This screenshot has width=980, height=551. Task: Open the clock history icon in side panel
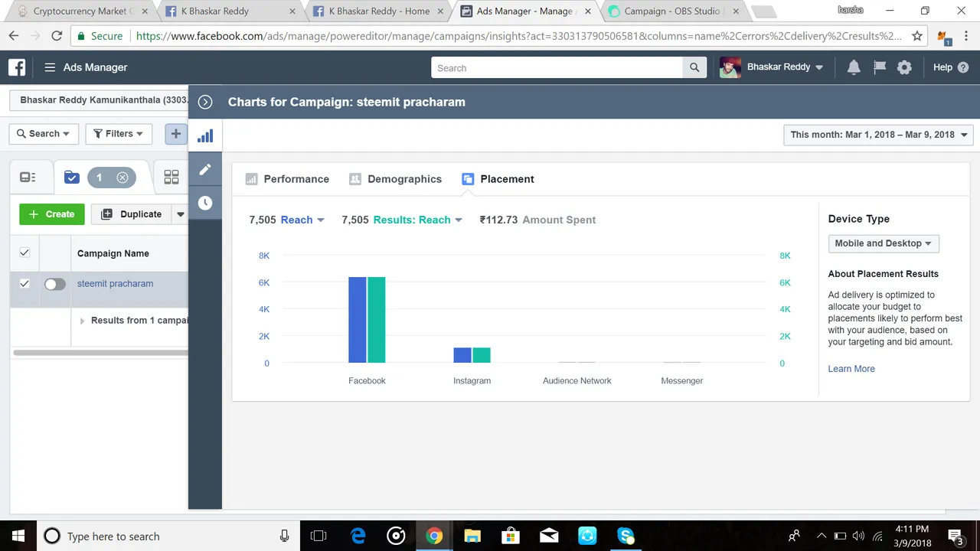(x=205, y=203)
